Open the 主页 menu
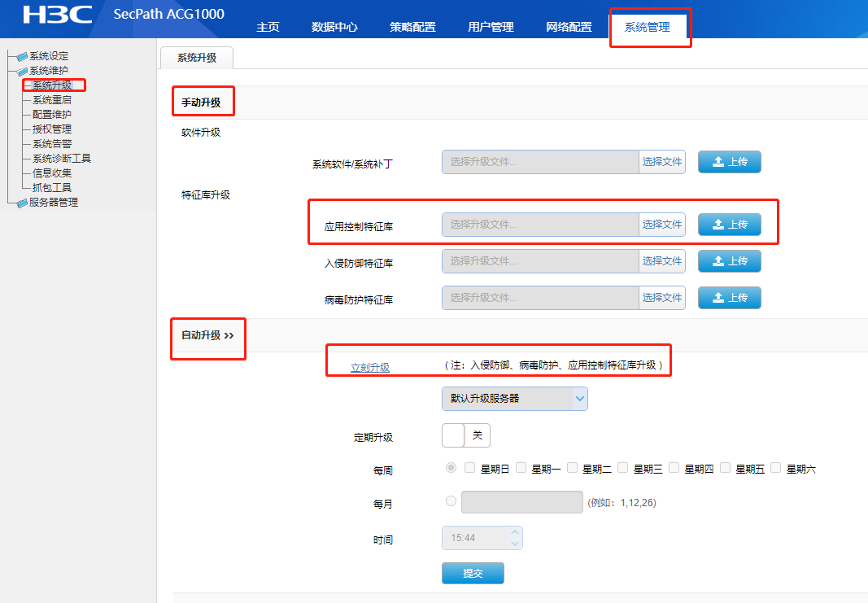The image size is (868, 603). tap(268, 27)
